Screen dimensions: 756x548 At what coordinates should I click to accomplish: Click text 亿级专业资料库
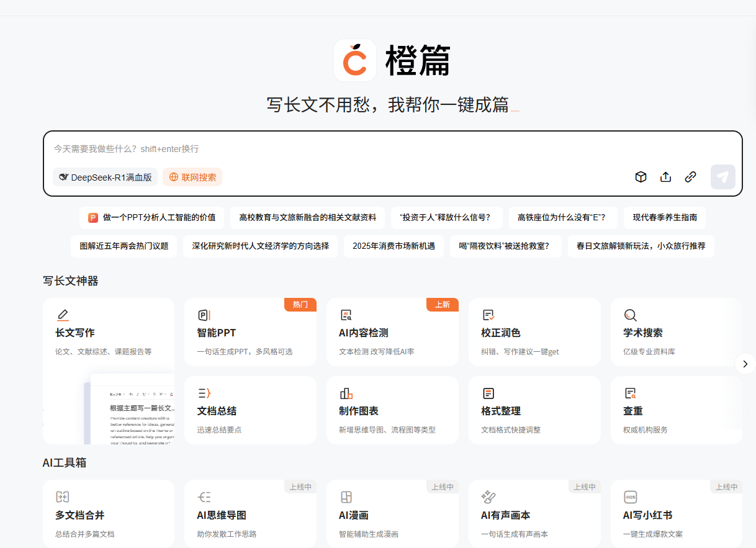(x=649, y=351)
